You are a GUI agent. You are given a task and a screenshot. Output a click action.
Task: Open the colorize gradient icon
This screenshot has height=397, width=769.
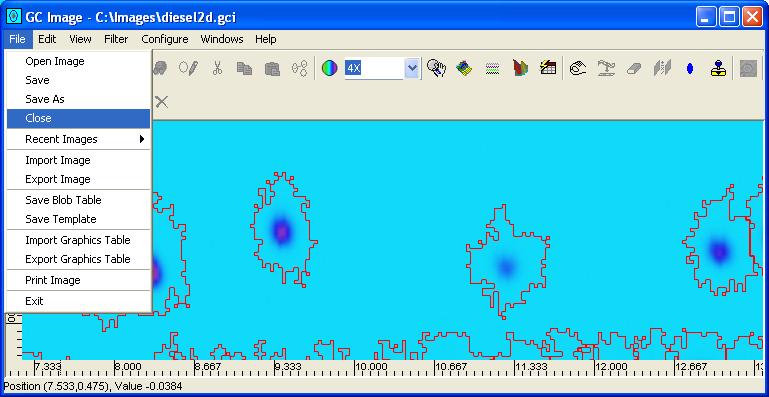pos(330,68)
